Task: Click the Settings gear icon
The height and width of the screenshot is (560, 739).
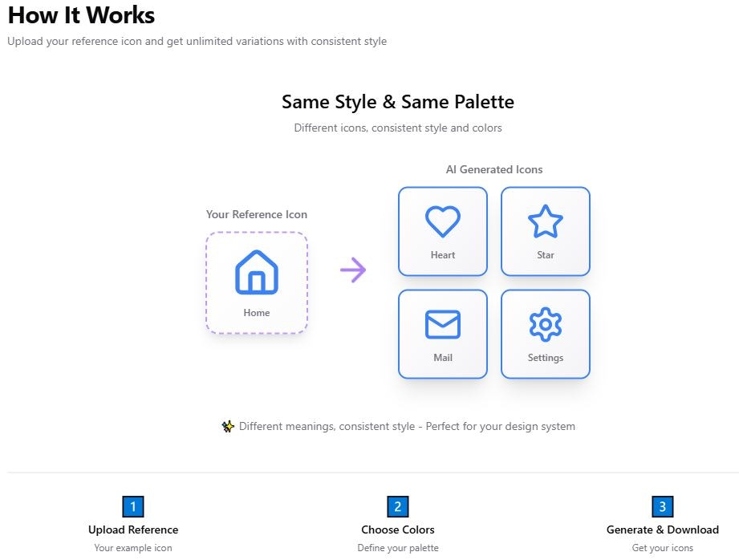Action: [545, 324]
